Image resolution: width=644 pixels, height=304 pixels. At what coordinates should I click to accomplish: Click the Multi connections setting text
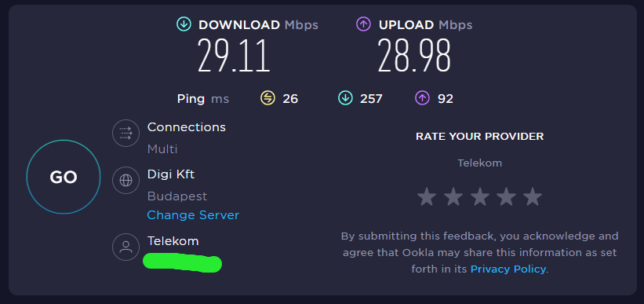[x=162, y=149]
